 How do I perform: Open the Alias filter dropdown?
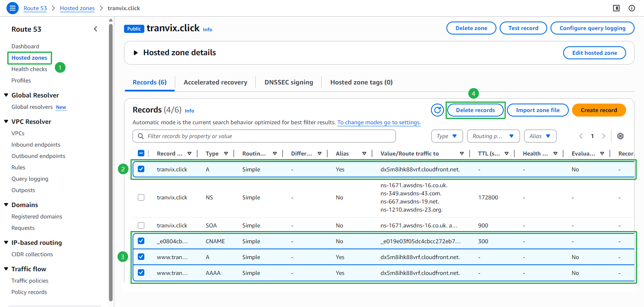click(x=540, y=136)
